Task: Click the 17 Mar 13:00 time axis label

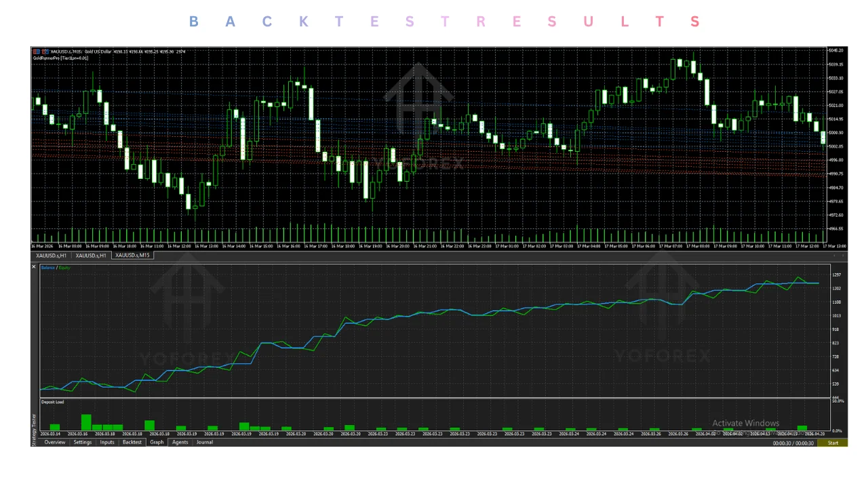Action: tap(835, 246)
